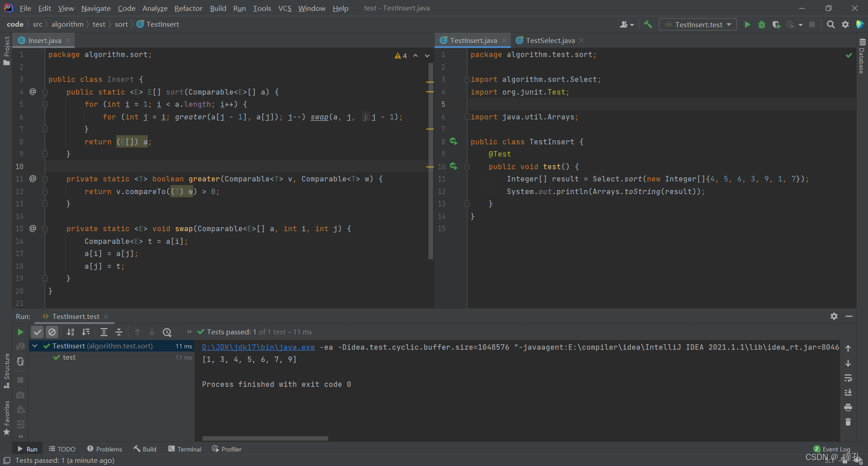
Task: Collapse TestInsert node in test tree
Action: pyautogui.click(x=35, y=346)
